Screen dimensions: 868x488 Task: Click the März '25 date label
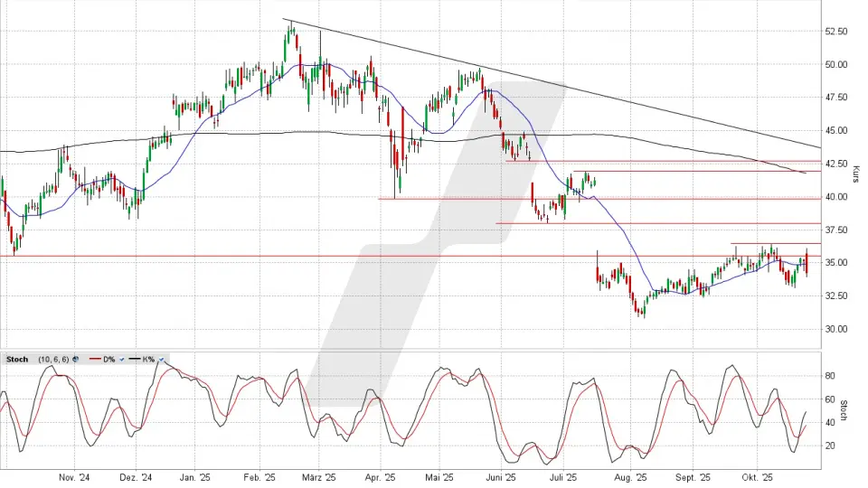pyautogui.click(x=319, y=477)
